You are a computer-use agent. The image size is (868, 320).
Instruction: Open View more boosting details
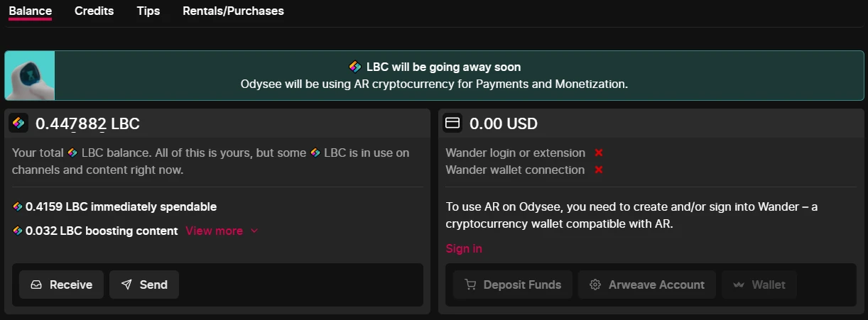(214, 231)
